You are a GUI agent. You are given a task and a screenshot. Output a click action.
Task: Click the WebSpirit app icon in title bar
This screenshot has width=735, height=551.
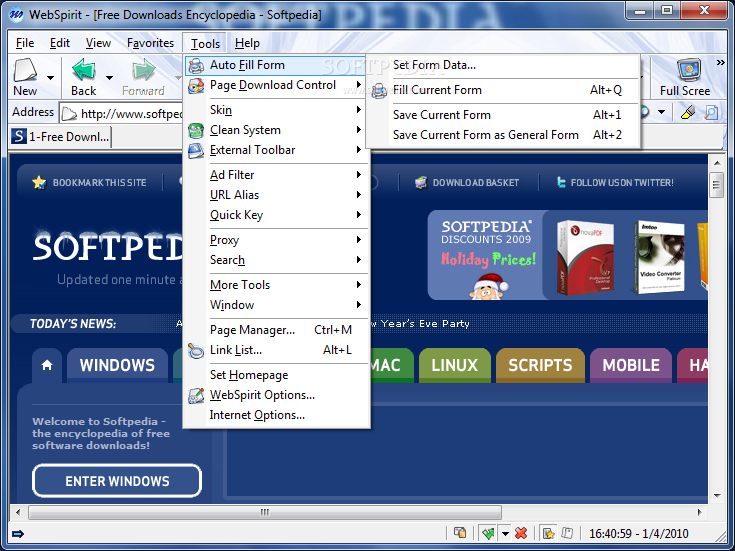(16, 15)
